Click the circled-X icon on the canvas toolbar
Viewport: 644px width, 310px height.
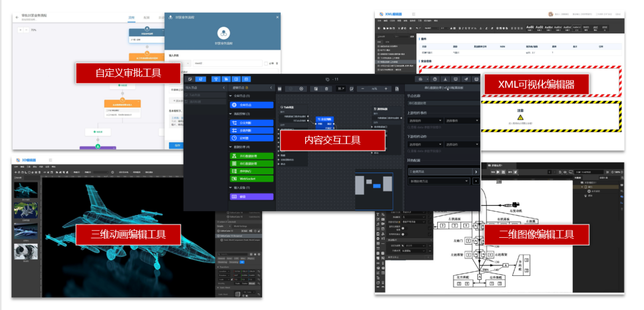click(301, 89)
